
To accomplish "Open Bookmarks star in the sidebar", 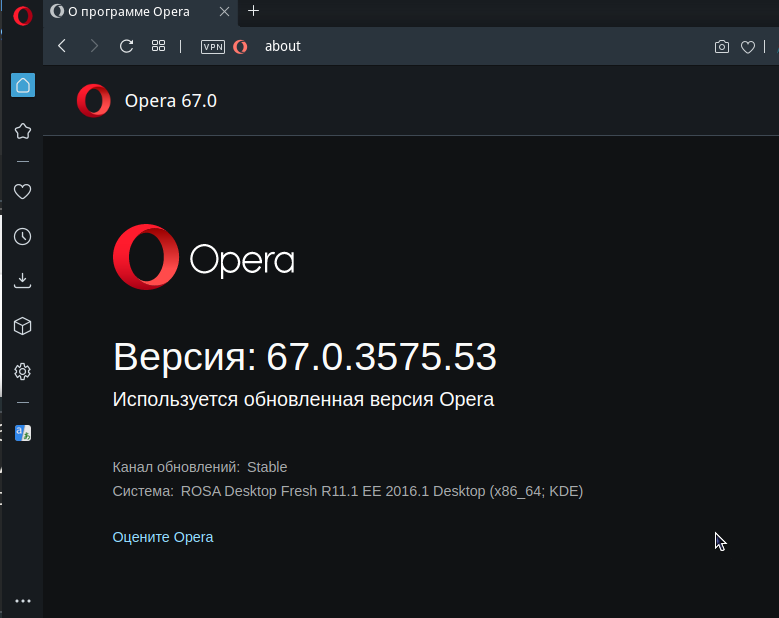I will pos(23,131).
